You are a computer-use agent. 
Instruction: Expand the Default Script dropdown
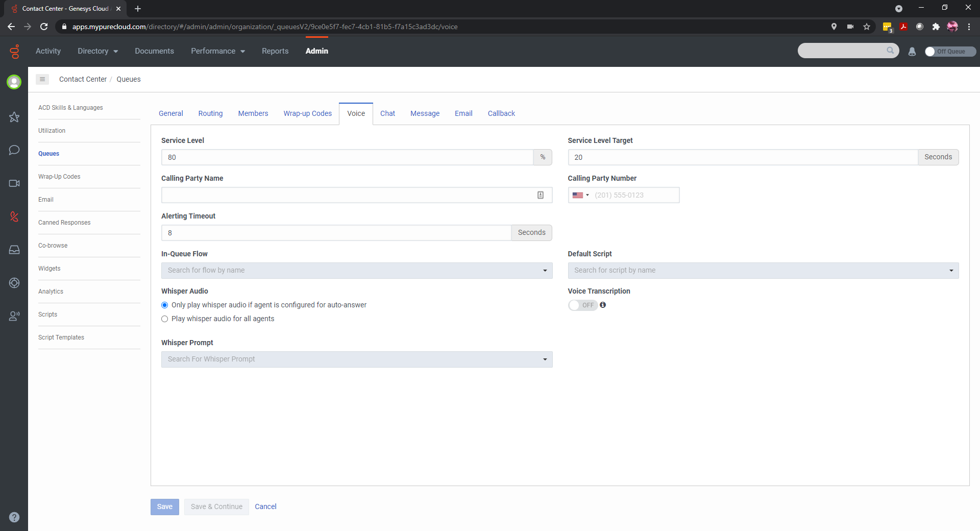point(763,271)
